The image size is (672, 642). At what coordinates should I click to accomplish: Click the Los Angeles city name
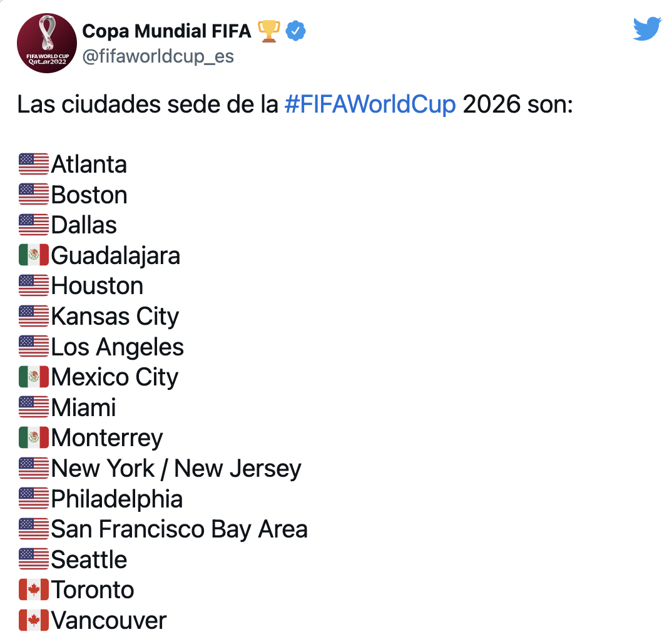click(118, 347)
